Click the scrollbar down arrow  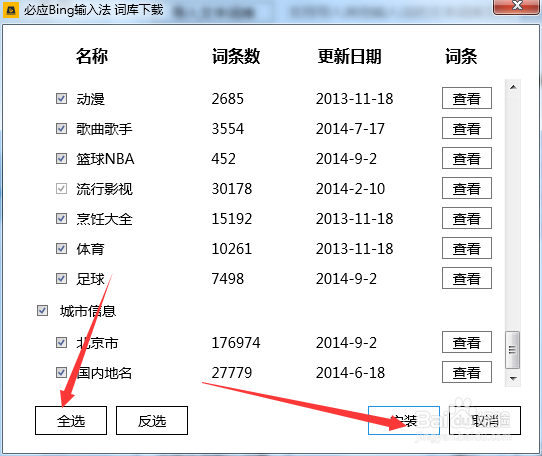pyautogui.click(x=513, y=378)
